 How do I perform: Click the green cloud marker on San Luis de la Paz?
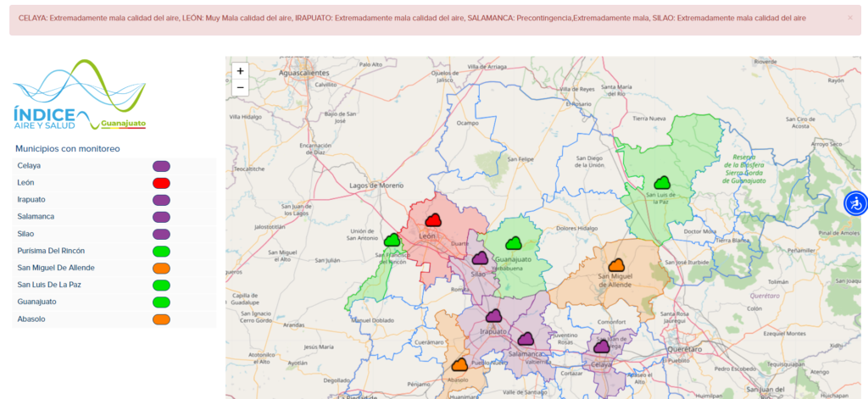pyautogui.click(x=662, y=182)
